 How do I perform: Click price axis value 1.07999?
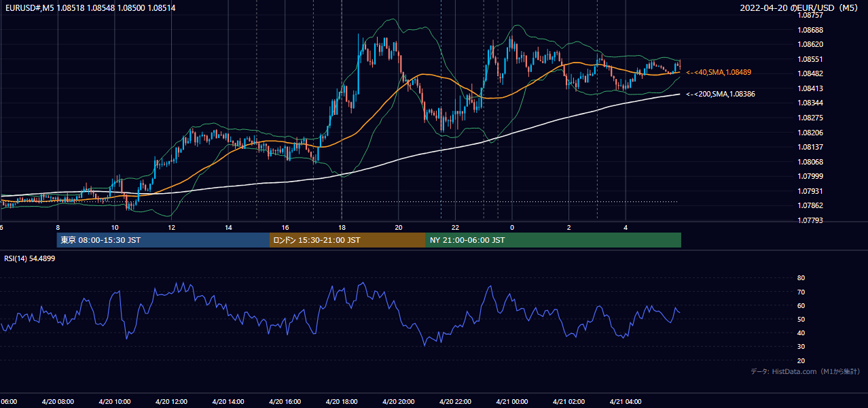pos(810,176)
